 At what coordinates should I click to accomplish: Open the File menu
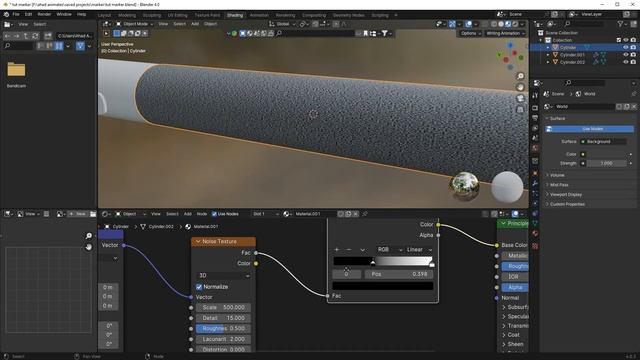[x=16, y=14]
